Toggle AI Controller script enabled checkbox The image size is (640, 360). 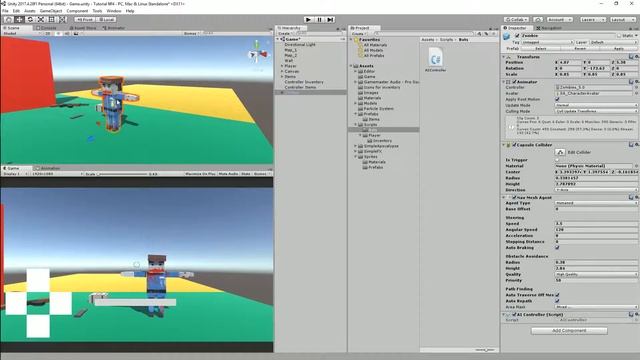click(514, 315)
